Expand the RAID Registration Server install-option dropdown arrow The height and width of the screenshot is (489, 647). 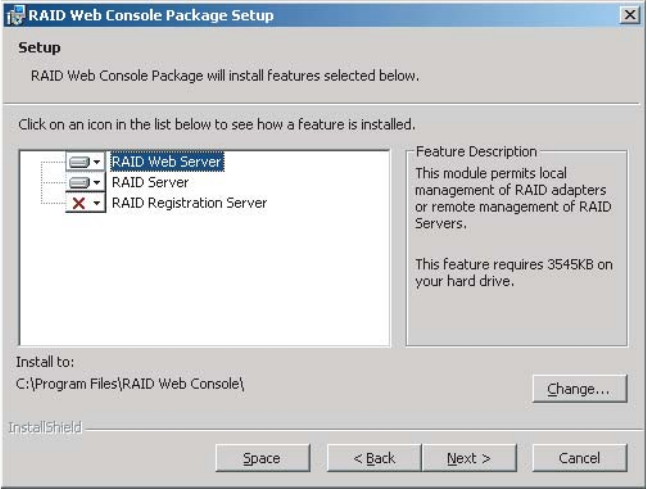point(97,203)
